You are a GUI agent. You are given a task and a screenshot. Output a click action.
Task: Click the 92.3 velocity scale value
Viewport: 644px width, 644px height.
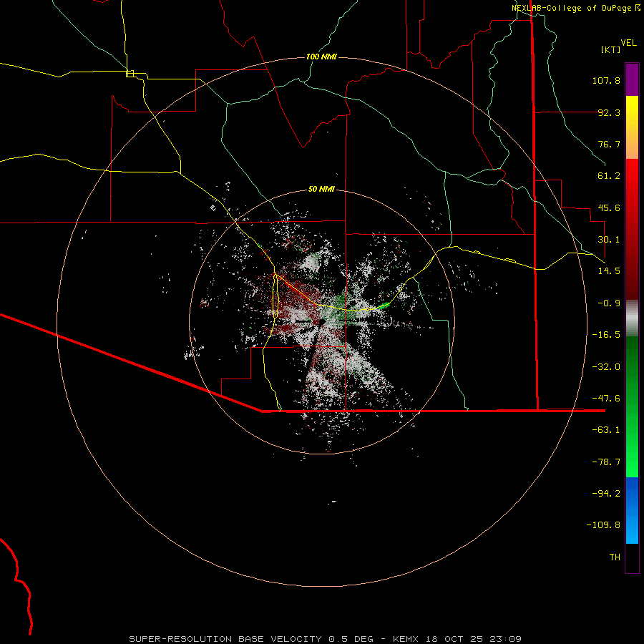[609, 112]
